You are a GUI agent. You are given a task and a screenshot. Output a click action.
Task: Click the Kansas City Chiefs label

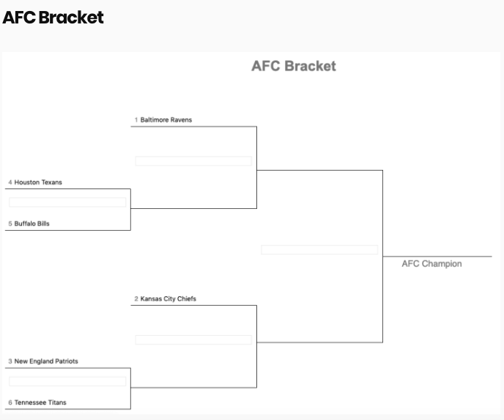point(168,299)
